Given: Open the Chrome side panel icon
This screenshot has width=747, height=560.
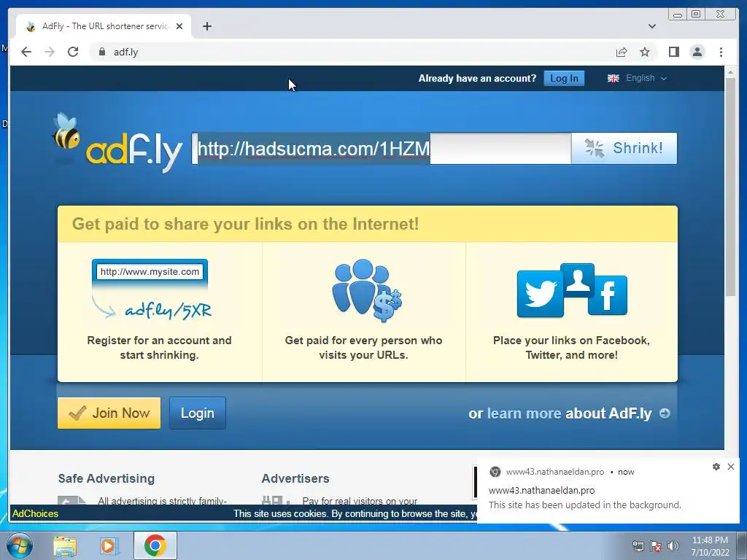Looking at the screenshot, I should [673, 52].
